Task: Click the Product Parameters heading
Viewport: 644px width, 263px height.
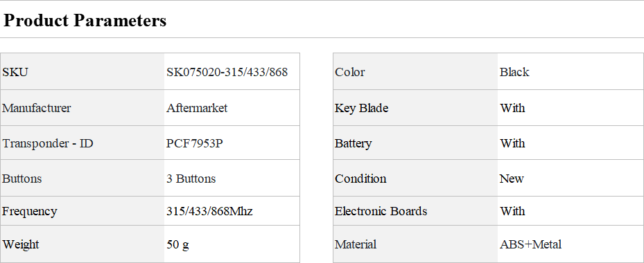Action: pos(85,20)
